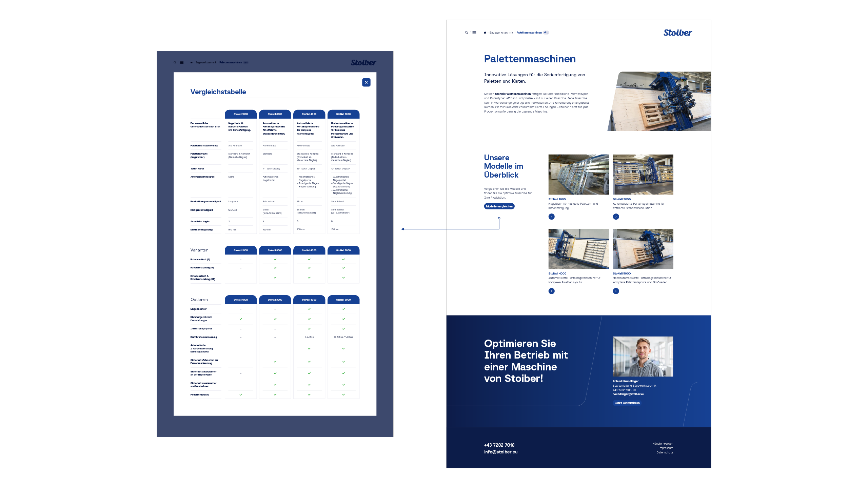Open the Impressum footer link

(x=666, y=448)
